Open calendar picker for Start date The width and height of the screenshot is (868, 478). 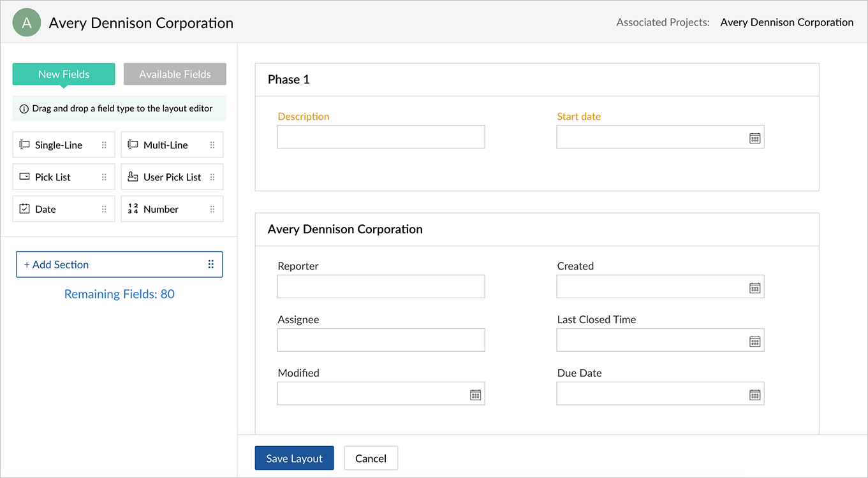(755, 138)
